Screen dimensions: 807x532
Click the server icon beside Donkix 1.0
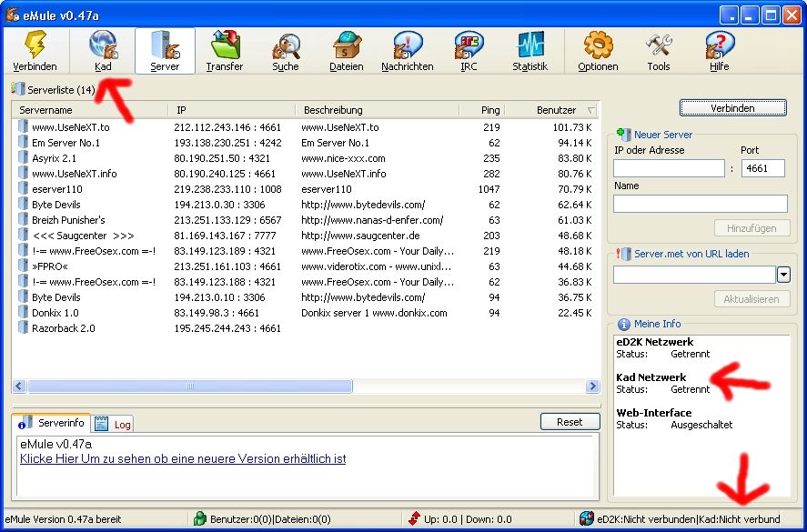pos(23,312)
